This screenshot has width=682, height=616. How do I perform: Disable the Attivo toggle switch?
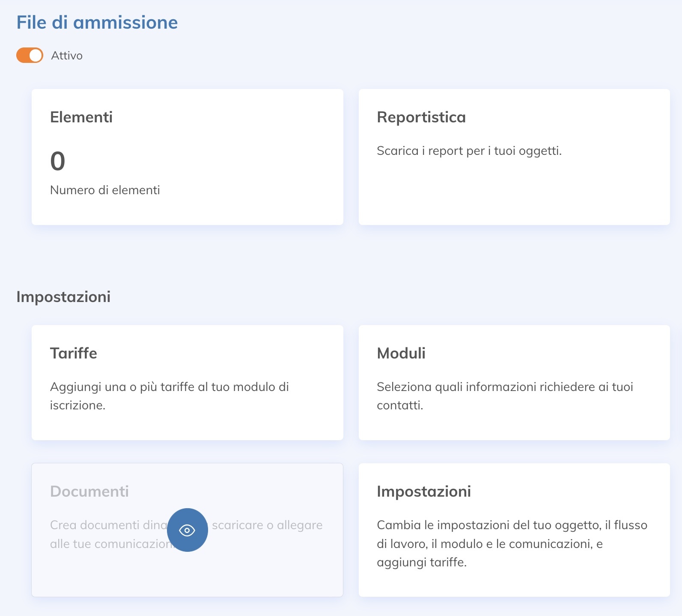click(30, 56)
